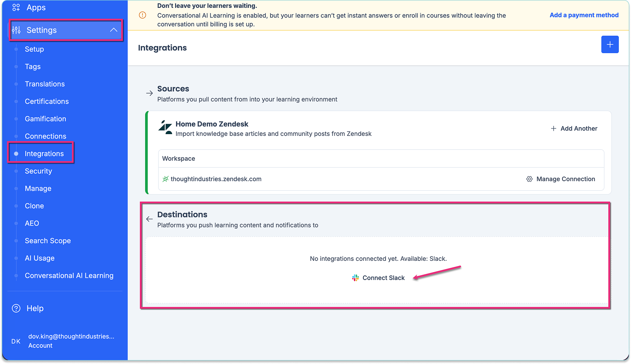Open the Apps grid icon
The height and width of the screenshot is (364, 631).
pyautogui.click(x=16, y=7)
